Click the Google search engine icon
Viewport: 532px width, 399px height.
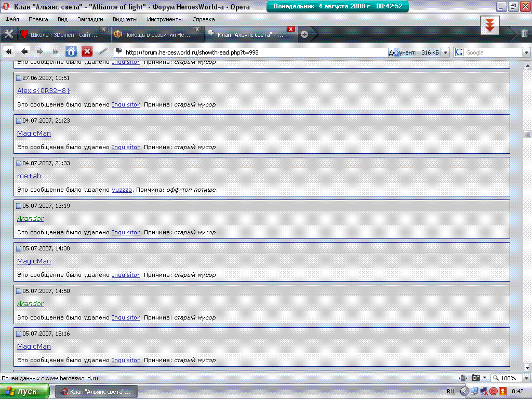tap(459, 52)
